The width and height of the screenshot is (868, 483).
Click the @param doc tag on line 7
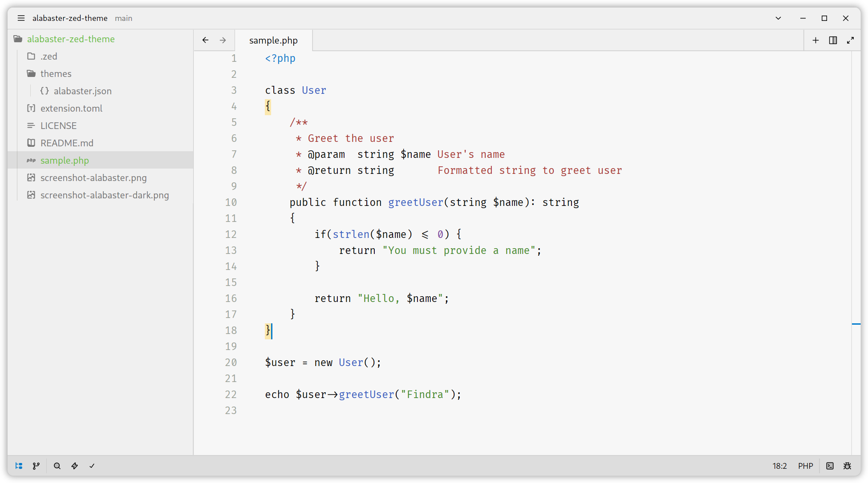pos(326,154)
